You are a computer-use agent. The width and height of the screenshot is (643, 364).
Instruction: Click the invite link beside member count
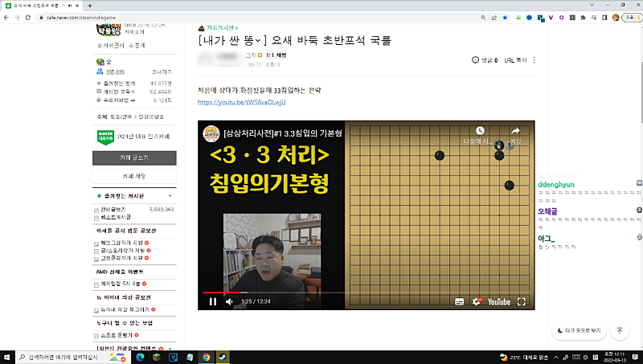pyautogui.click(x=162, y=72)
